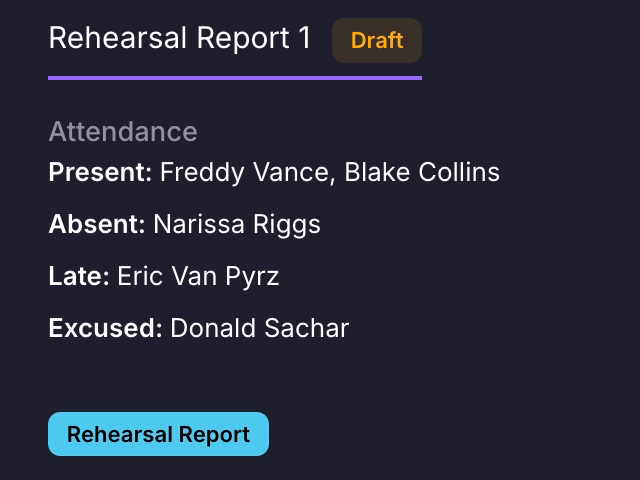
Task: Click the purple underline beneath the title
Action: (x=235, y=78)
